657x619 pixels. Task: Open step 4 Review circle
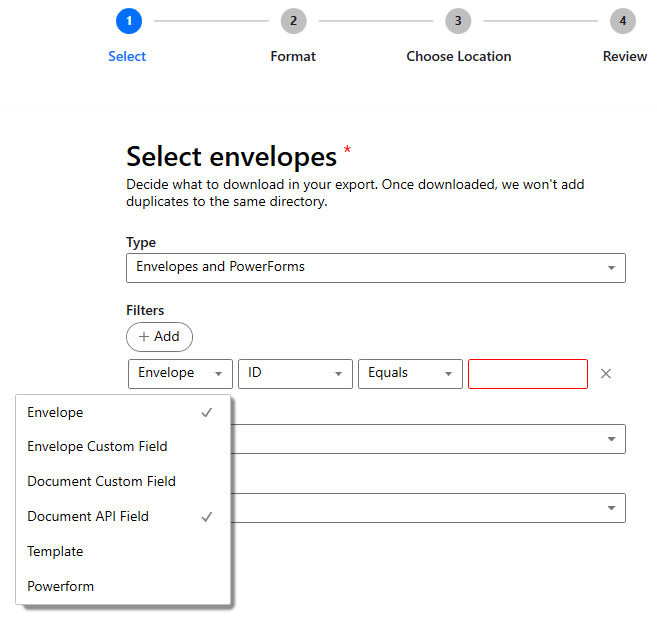(623, 21)
